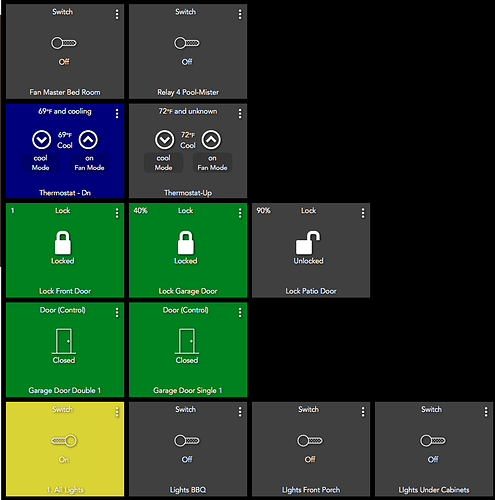Toggle the Fan Master Bed Room switch
Viewport: 495px width, 500px height.
click(x=64, y=43)
